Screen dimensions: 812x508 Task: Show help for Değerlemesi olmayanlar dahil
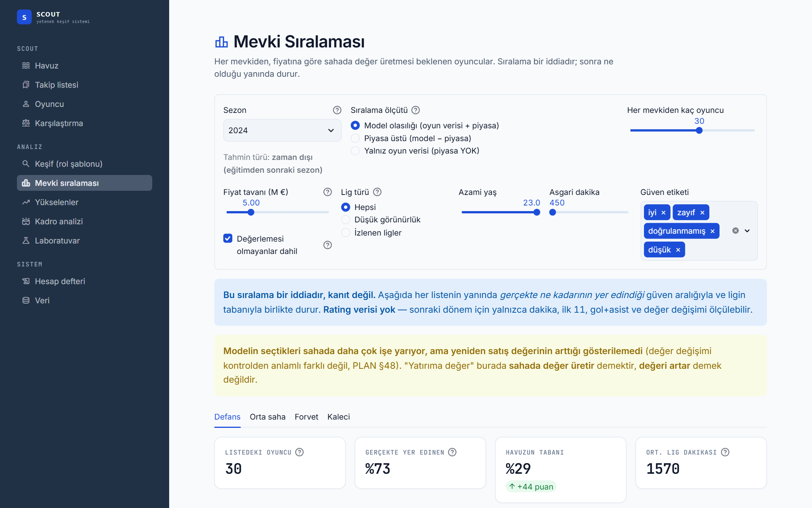coord(327,245)
